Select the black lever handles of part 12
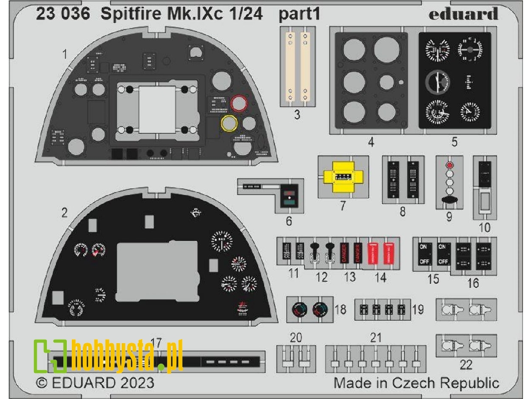 322,253
